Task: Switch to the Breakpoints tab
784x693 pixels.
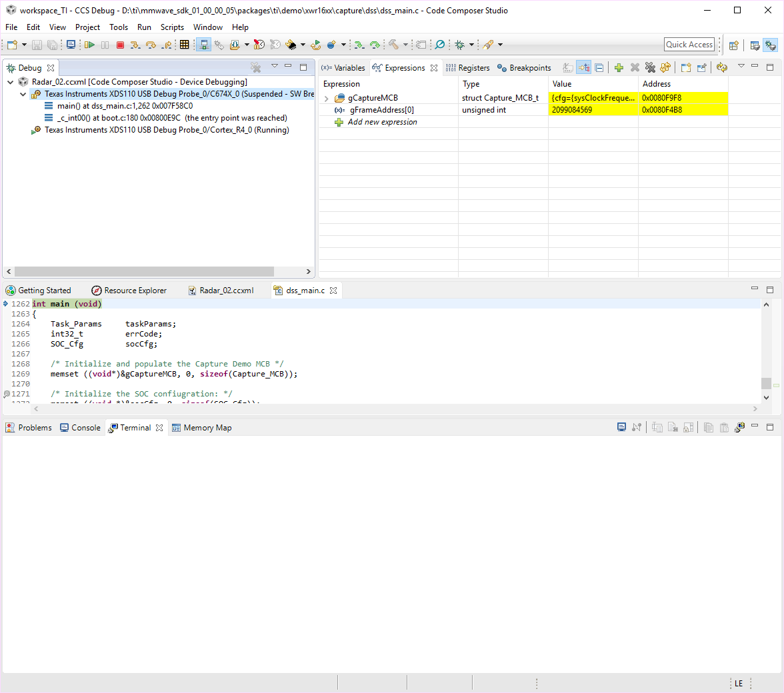Action: pos(524,68)
